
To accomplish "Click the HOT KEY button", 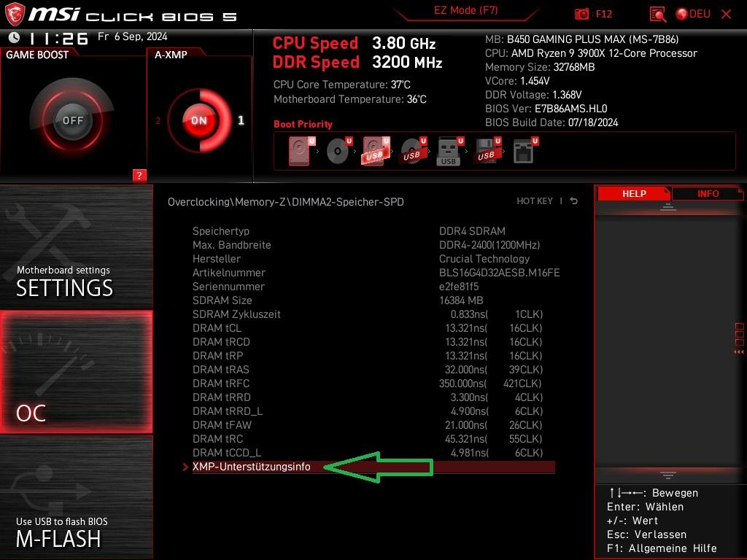I will pos(535,201).
